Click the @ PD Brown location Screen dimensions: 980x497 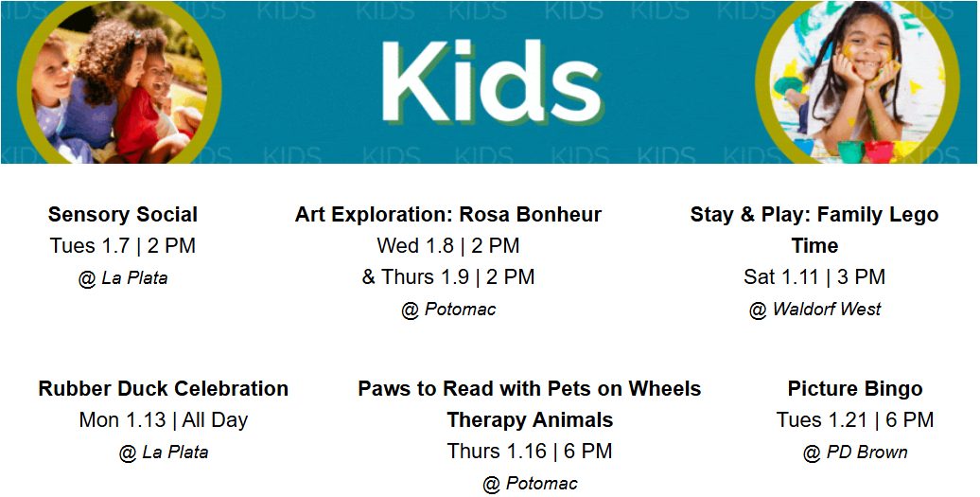(855, 453)
